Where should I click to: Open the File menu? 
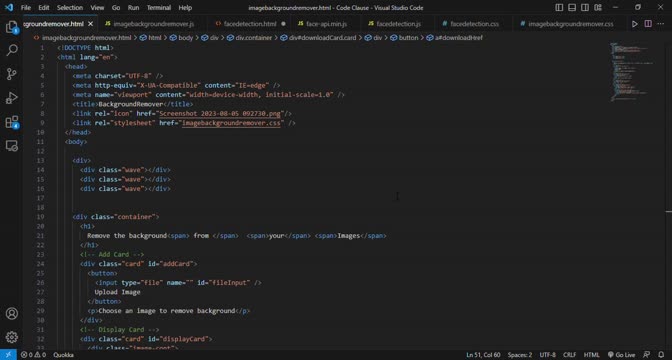(x=26, y=8)
